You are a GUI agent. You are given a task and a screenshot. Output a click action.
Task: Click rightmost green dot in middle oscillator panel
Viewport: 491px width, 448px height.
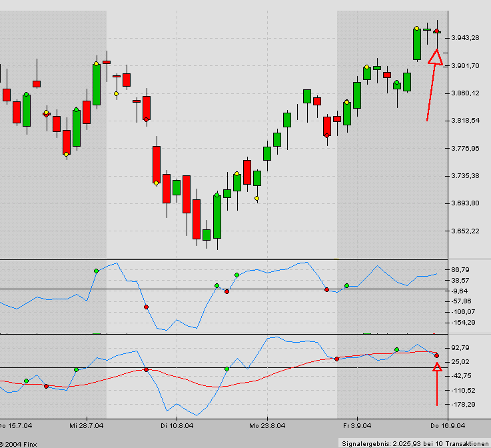(x=346, y=285)
